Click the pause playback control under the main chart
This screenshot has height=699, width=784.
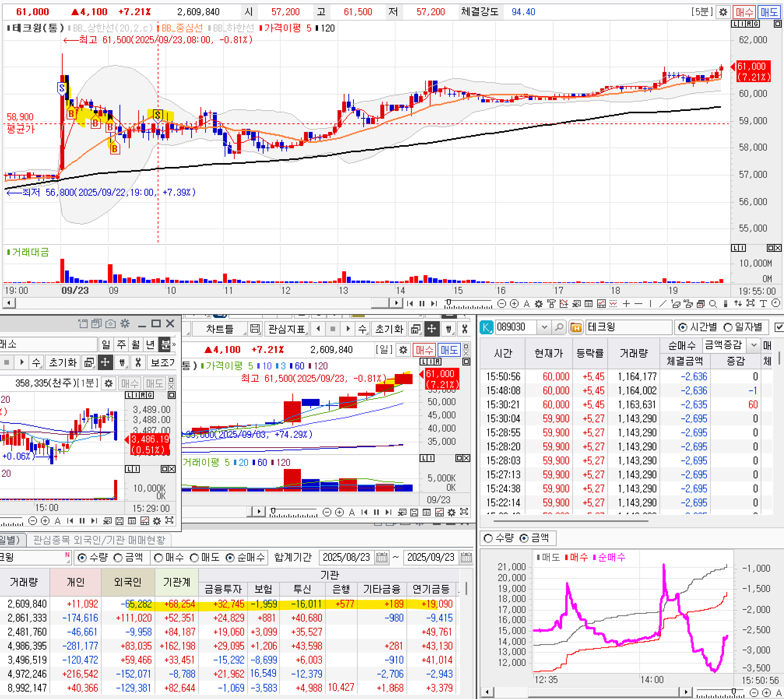pyautogui.click(x=422, y=304)
